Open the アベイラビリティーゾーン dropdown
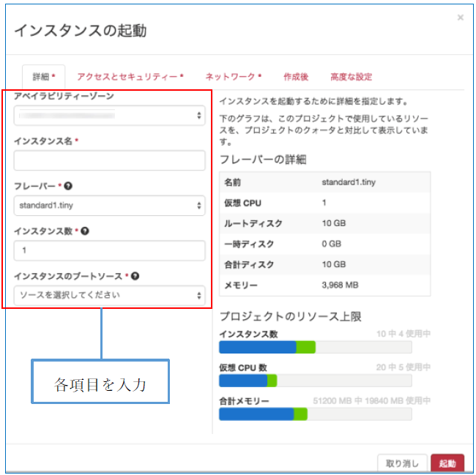 pos(109,116)
